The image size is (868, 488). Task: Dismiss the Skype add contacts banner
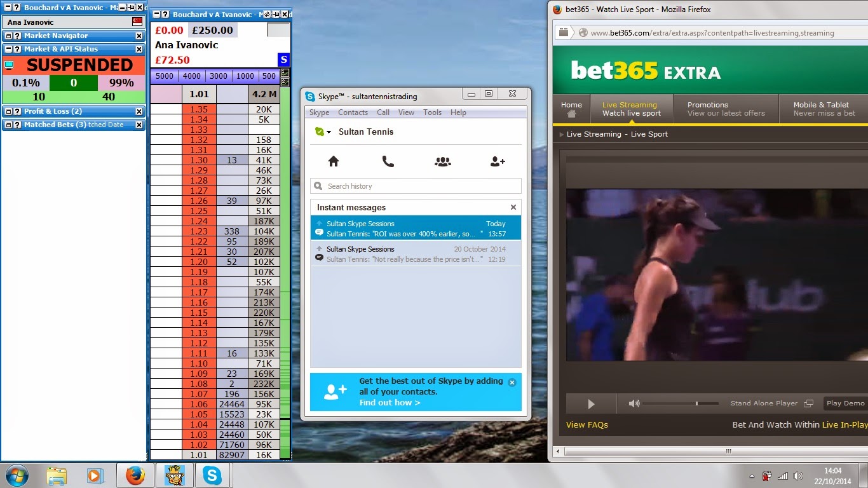tap(512, 383)
